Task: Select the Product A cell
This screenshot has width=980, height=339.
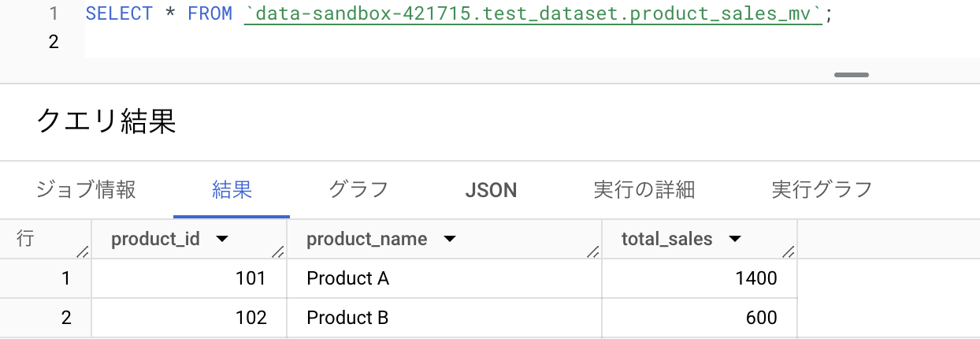Action: (x=444, y=278)
